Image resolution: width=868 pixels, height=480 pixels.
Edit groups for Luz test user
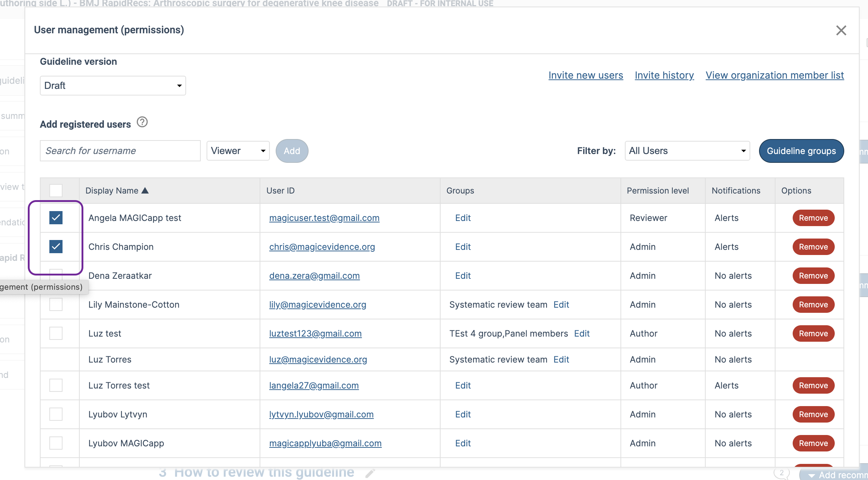point(582,334)
